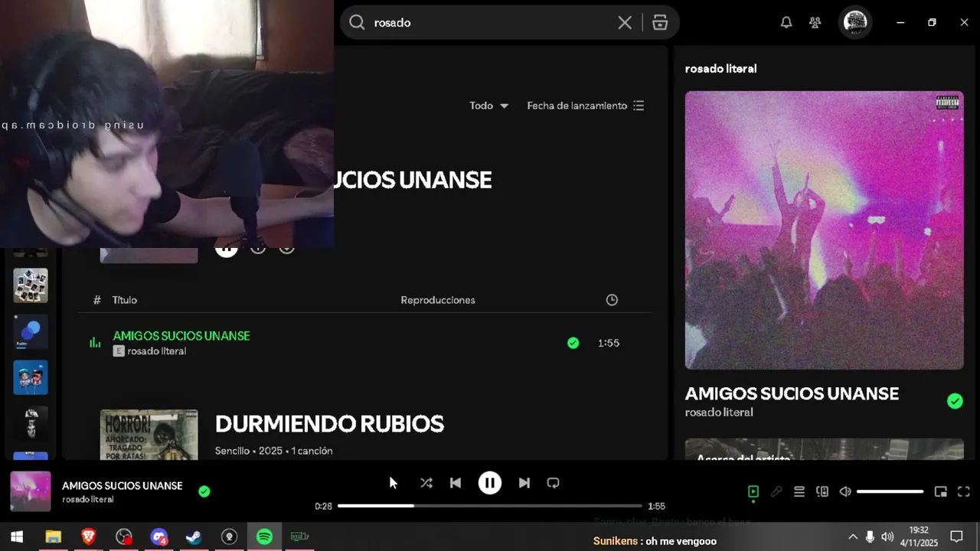Open the Windows Action Center notifications

click(x=956, y=537)
